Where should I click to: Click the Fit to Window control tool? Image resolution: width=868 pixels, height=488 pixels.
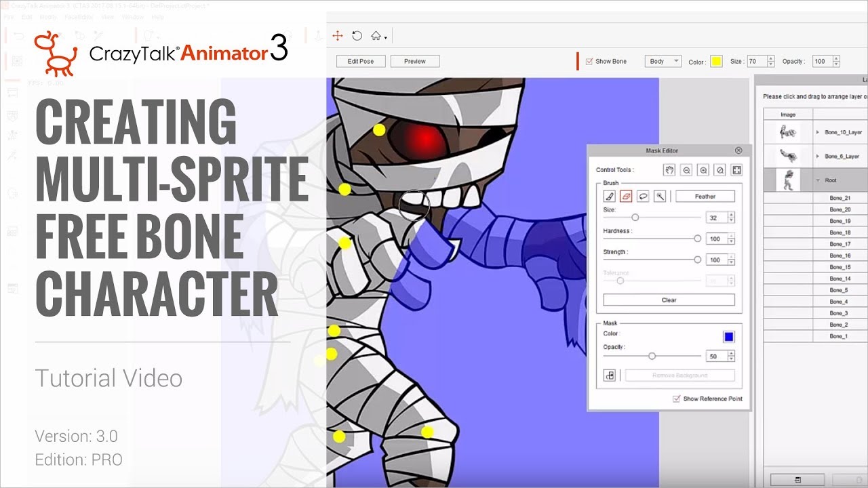pyautogui.click(x=737, y=170)
